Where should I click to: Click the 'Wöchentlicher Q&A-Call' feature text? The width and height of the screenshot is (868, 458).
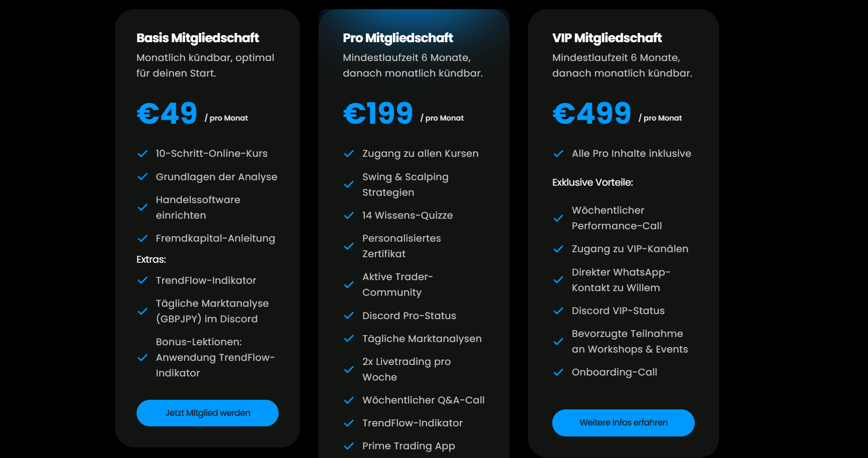coord(423,400)
